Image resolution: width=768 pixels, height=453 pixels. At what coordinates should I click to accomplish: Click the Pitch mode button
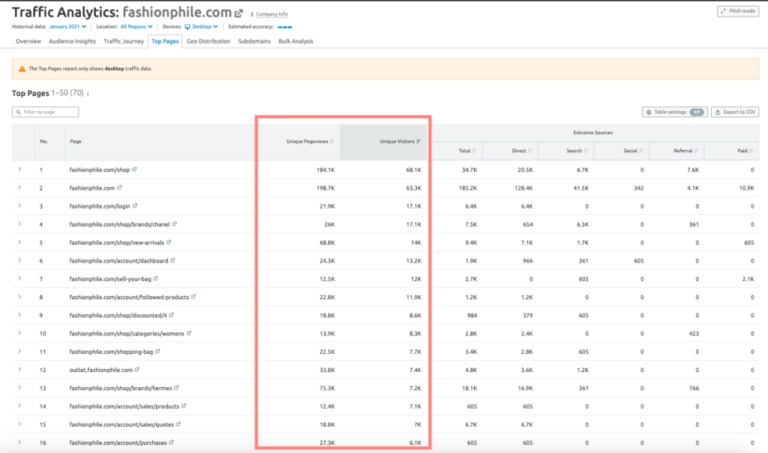point(738,11)
